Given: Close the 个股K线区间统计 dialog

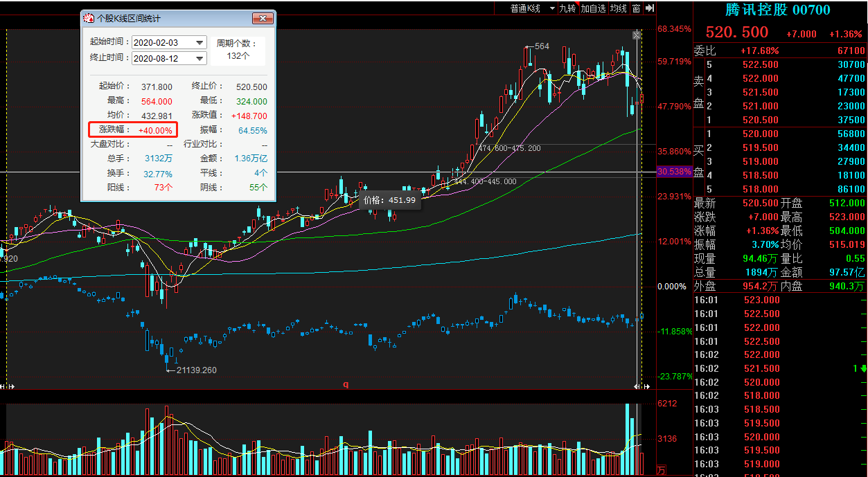Looking at the screenshot, I should [263, 19].
